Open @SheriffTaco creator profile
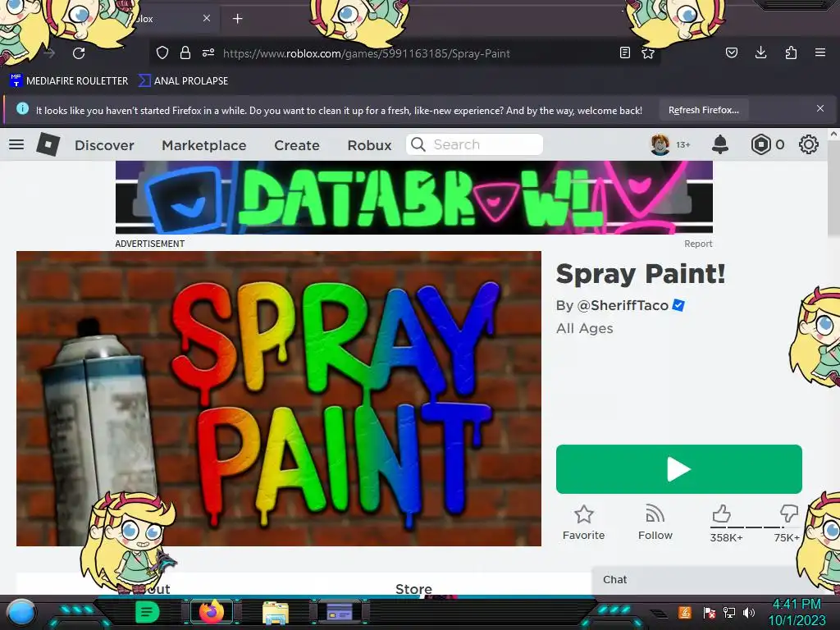 click(x=623, y=305)
